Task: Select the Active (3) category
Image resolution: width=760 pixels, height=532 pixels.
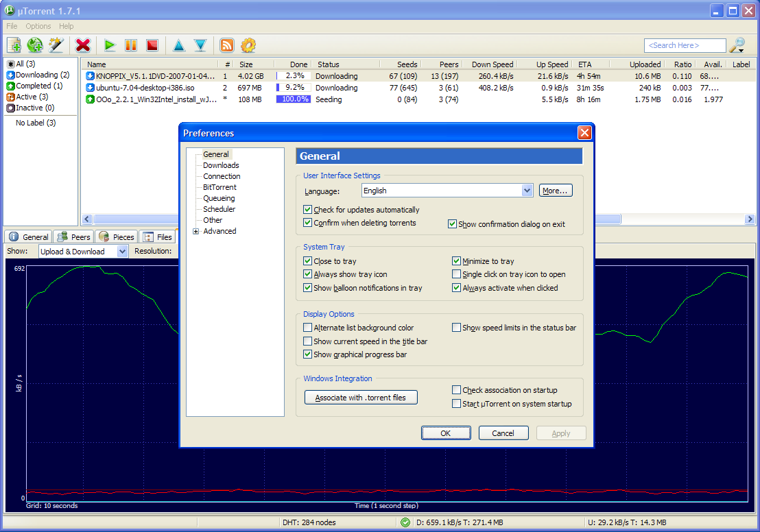Action: coord(27,97)
